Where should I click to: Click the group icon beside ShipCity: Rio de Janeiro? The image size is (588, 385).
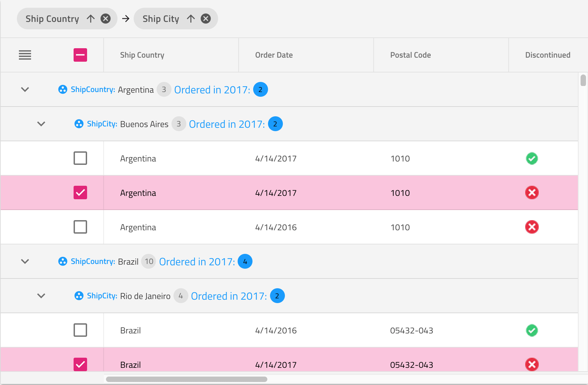point(79,296)
